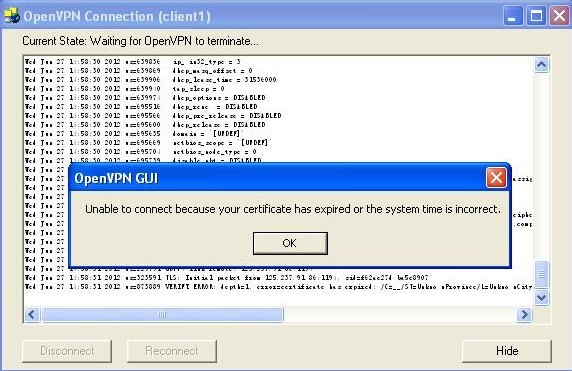Image resolution: width=572 pixels, height=371 pixels.
Task: Click the 'netbios_scope = [UNDEF]' log line
Action: pyautogui.click(x=148, y=142)
